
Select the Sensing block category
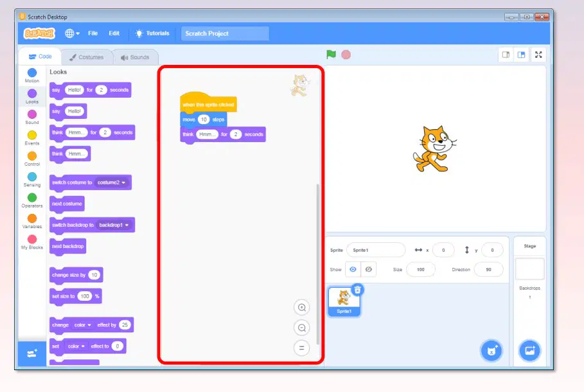pos(32,179)
